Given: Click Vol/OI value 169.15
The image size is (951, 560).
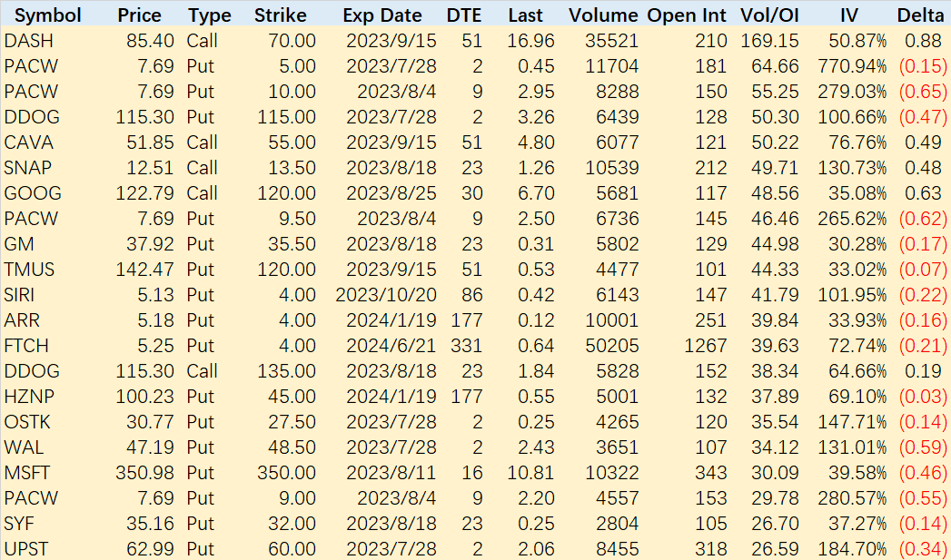Looking at the screenshot, I should click(x=769, y=41).
